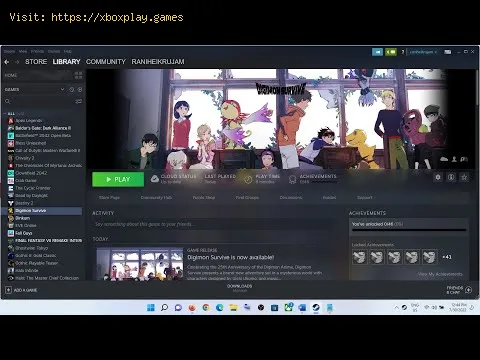Screen dimensions: 480x360
Task: Expand the GAMES filter dropdown
Action: coord(62,89)
